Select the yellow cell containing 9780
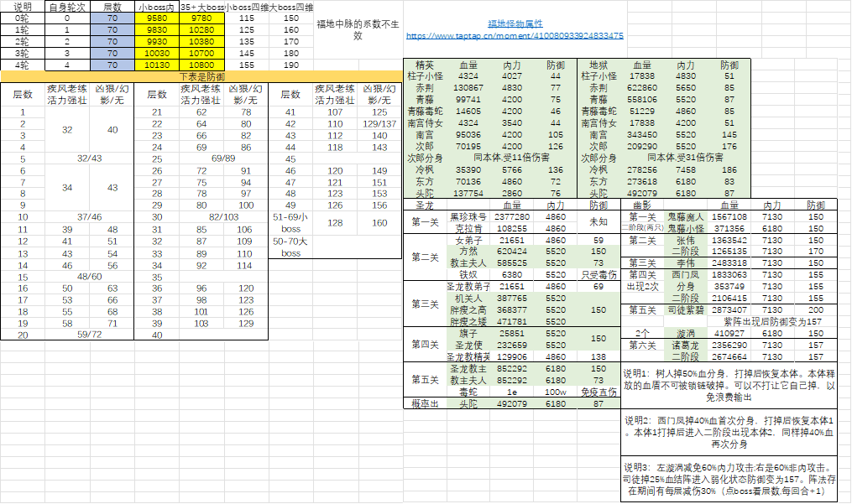Viewport: 852px width, 504px height. point(201,18)
